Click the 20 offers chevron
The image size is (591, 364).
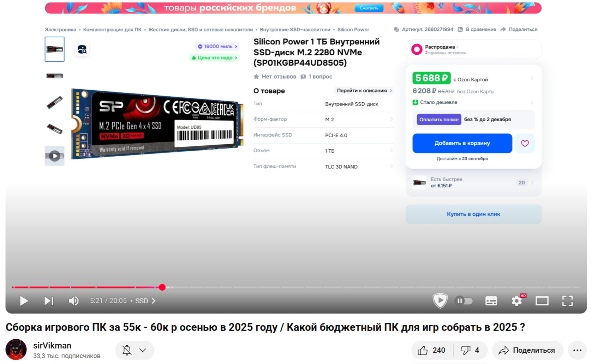tap(532, 183)
